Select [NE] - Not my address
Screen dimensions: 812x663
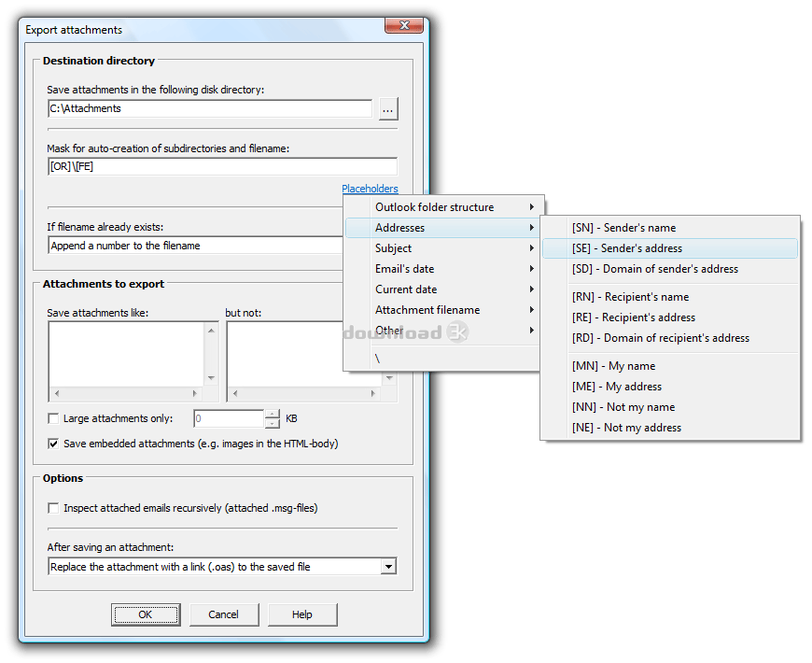(670, 428)
